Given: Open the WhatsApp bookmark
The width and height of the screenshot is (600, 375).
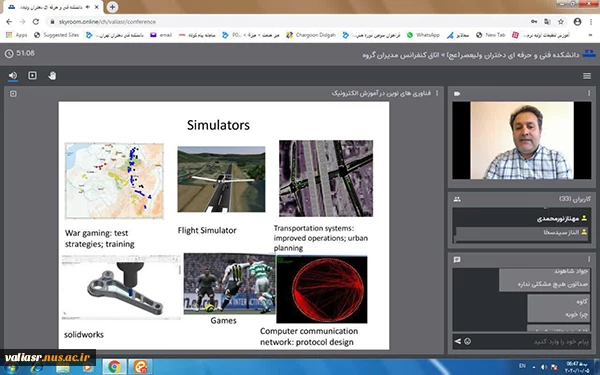Looking at the screenshot, I should tap(423, 35).
